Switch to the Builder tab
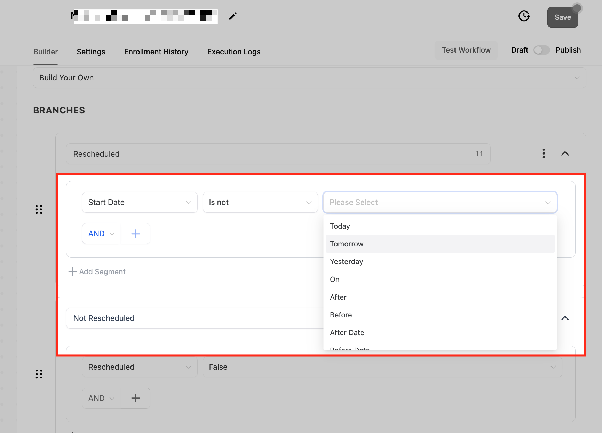 45,51
